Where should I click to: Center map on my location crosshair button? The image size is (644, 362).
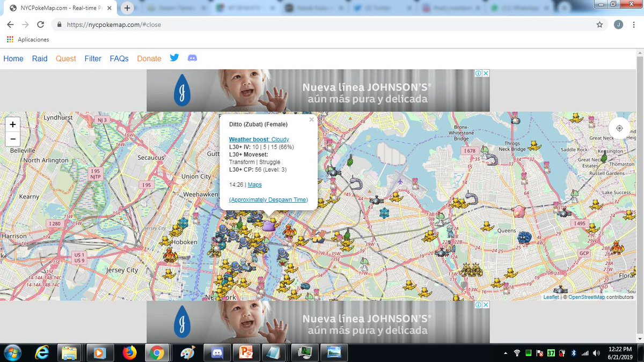click(619, 128)
